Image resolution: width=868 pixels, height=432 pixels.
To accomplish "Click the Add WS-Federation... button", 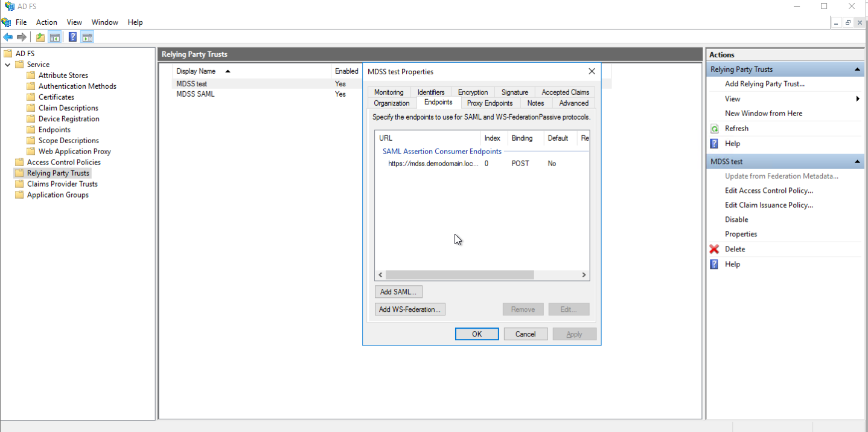I will (x=410, y=309).
